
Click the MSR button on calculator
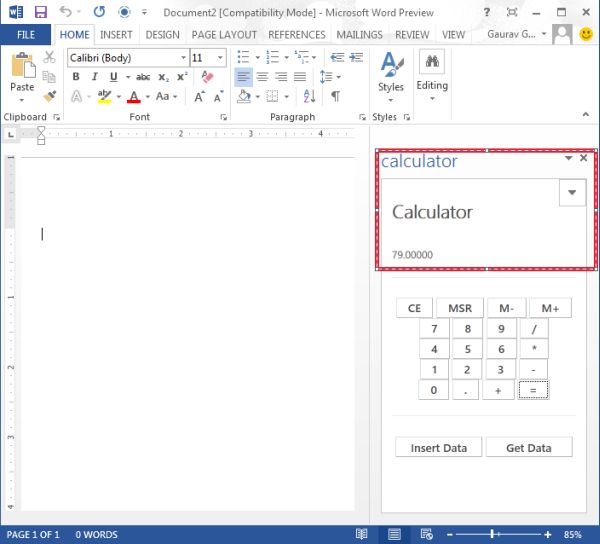coord(460,308)
